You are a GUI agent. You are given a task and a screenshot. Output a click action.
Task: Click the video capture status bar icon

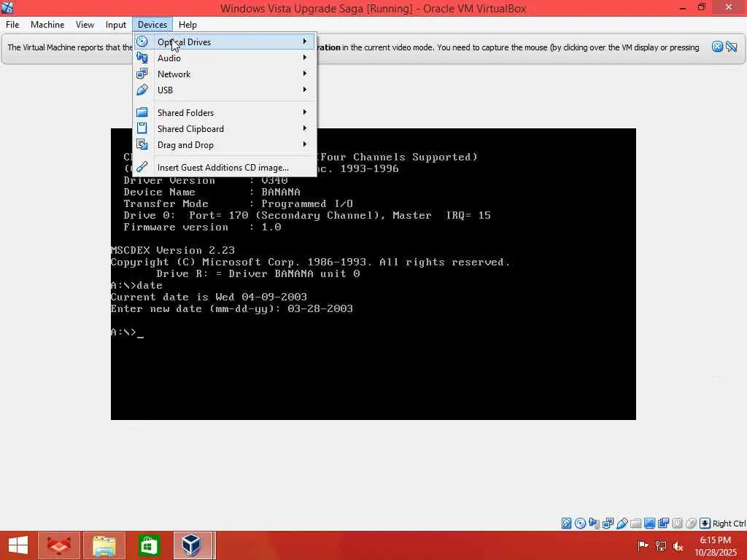pyautogui.click(x=663, y=524)
